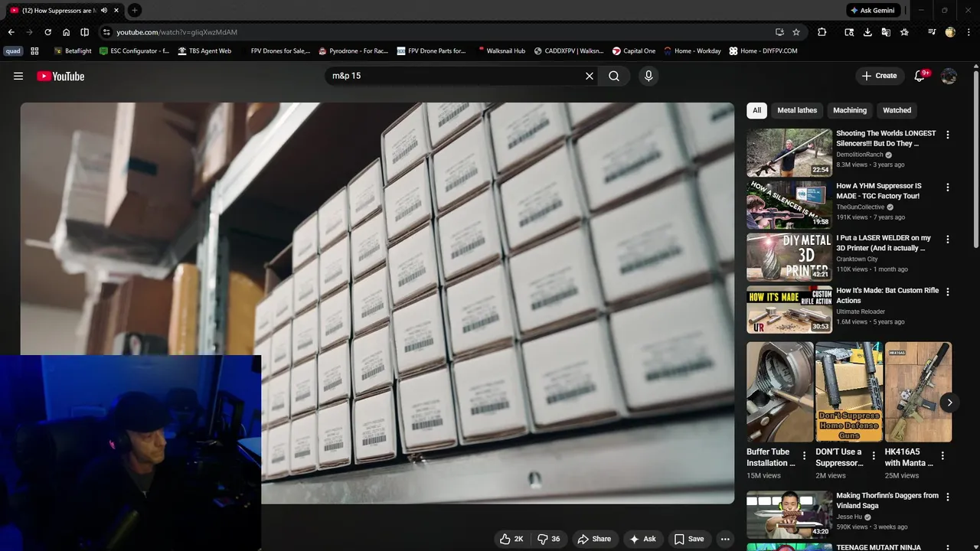Viewport: 980px width, 551px height.
Task: Click the search magnifier button
Action: (x=614, y=76)
